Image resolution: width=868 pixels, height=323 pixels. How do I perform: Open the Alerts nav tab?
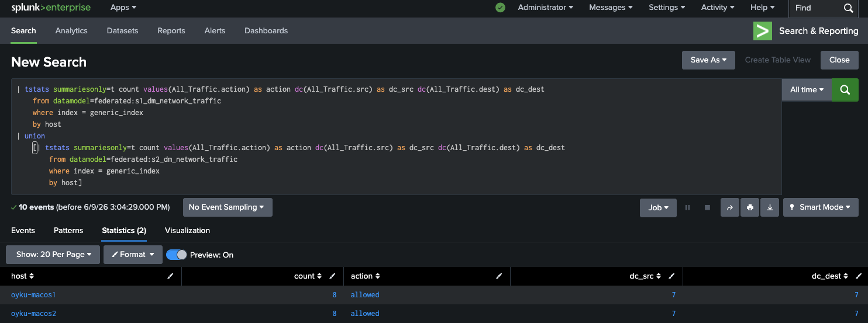(x=215, y=31)
